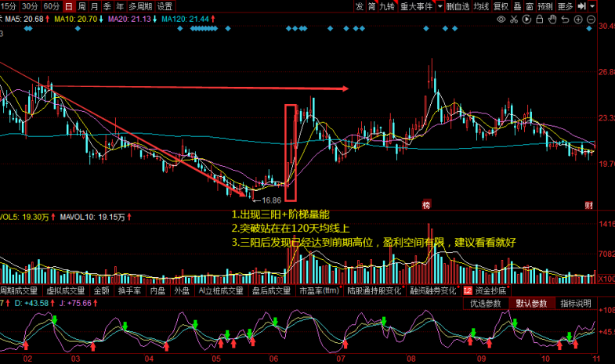Select the 金额 indicator tab
Screen dimensions: 615x364
(x=101, y=290)
